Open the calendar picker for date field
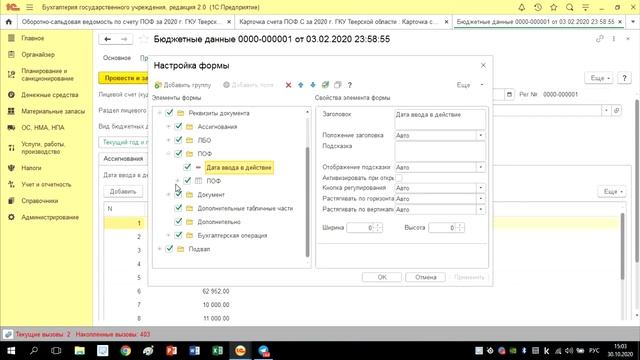 click(x=509, y=94)
